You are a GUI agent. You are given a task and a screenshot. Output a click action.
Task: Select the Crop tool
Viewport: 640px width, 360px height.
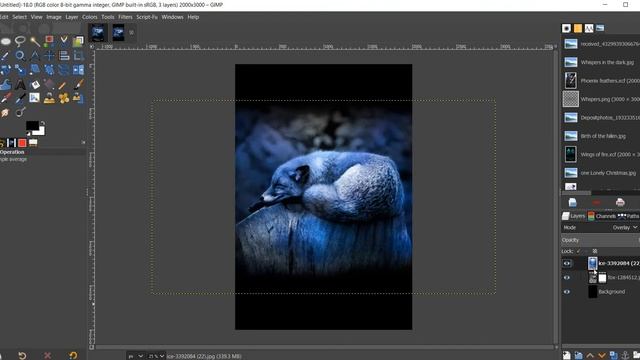tap(78, 56)
